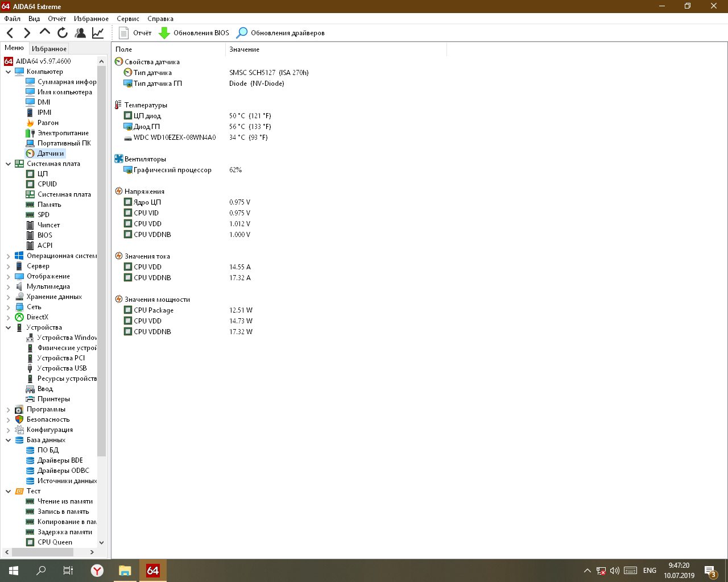Screen dimensions: 728x582
Task: Open the BIOS tree item
Action: (39, 235)
